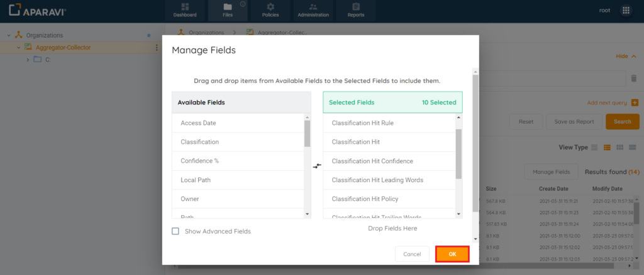Select Classification Hit Rule in Selected Fields
Image resolution: width=644 pixels, height=275 pixels.
(x=362, y=123)
